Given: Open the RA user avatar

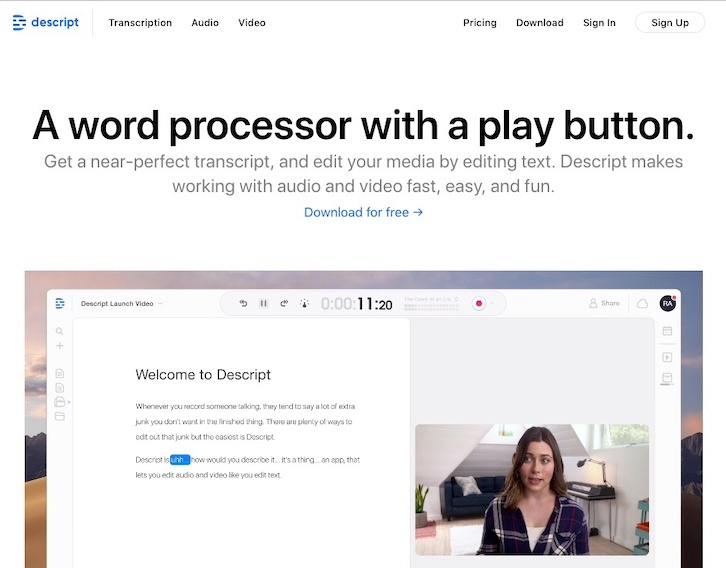Looking at the screenshot, I should pos(668,304).
